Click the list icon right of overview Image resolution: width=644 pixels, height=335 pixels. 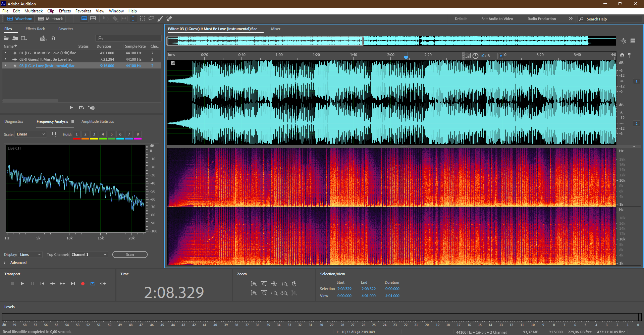pyautogui.click(x=633, y=41)
